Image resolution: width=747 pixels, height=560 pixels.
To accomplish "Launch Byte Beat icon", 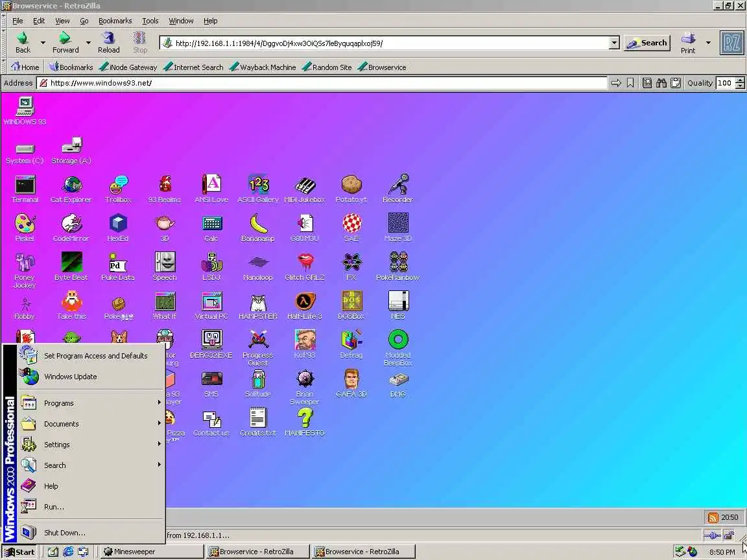I will click(71, 266).
